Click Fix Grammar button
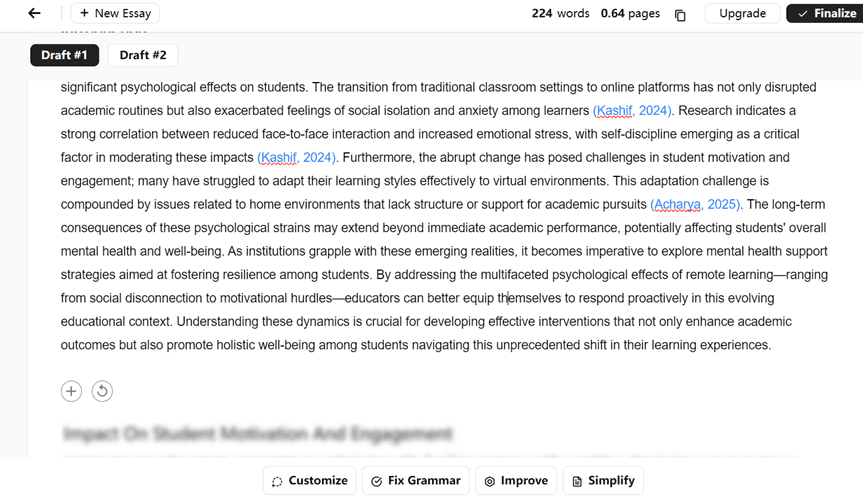Screen dimensions: 863x495 pyautogui.click(x=415, y=481)
